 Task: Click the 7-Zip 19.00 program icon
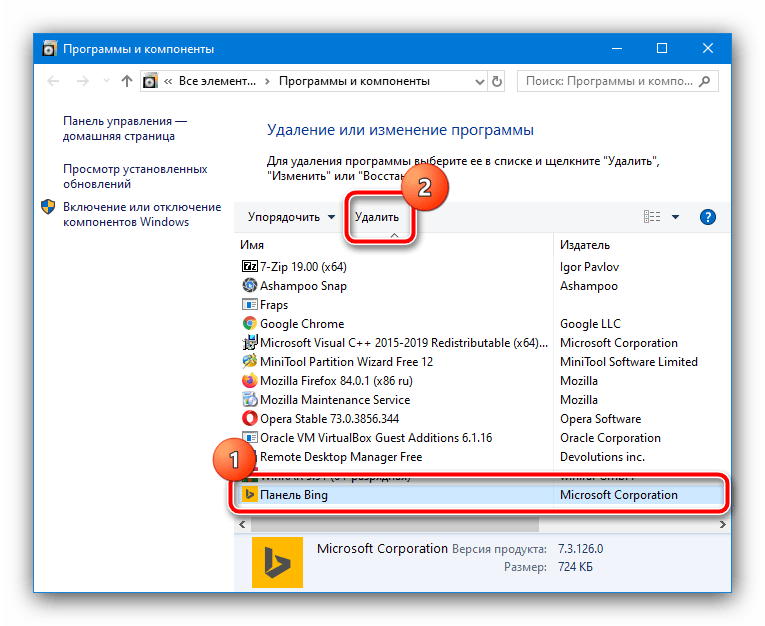(249, 266)
